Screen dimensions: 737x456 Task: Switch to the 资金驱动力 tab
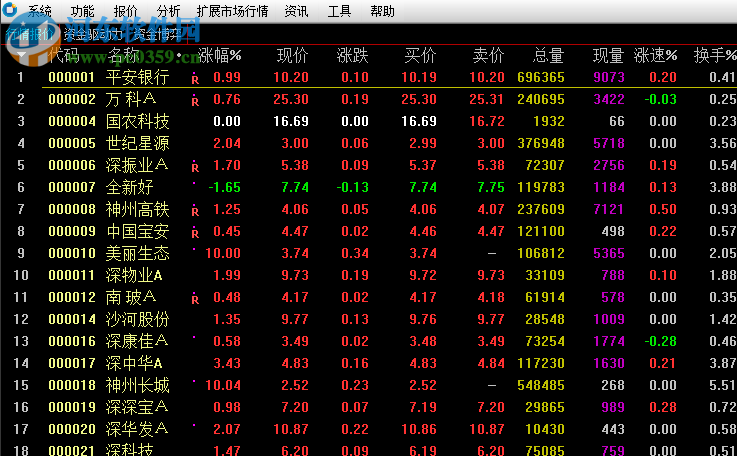pos(94,34)
